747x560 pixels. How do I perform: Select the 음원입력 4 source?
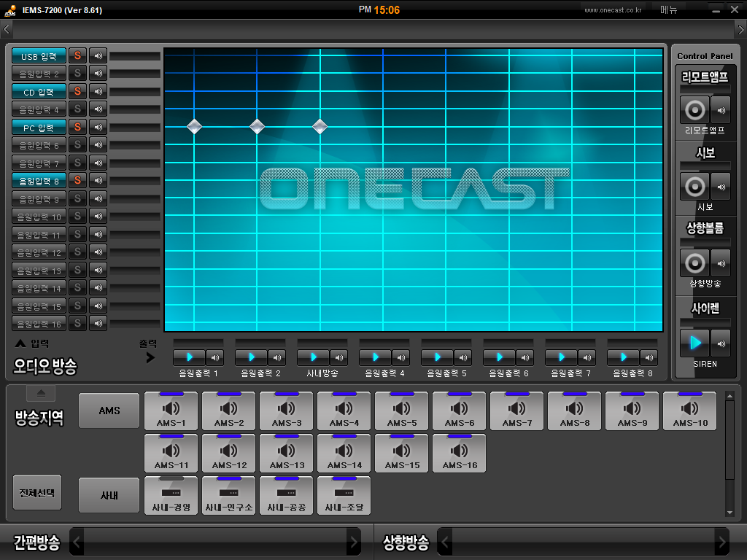pyautogui.click(x=39, y=109)
